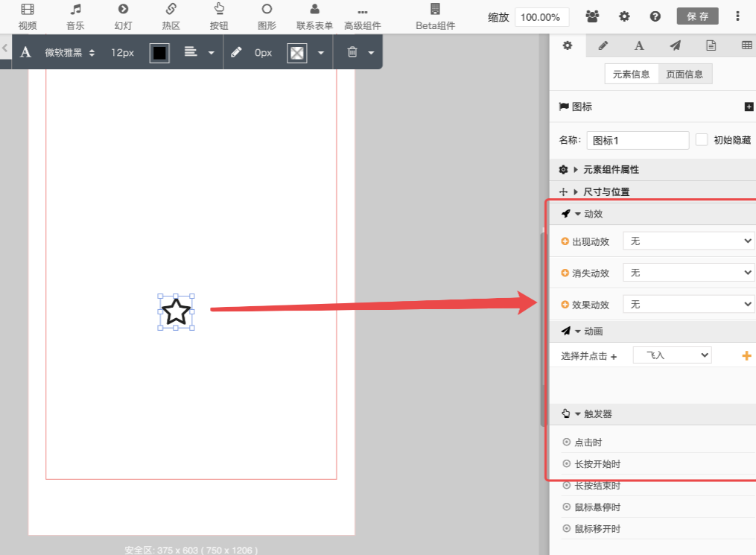Select the 鼠标悬停时 trigger option
Screen dimensions: 756x555
(597, 507)
